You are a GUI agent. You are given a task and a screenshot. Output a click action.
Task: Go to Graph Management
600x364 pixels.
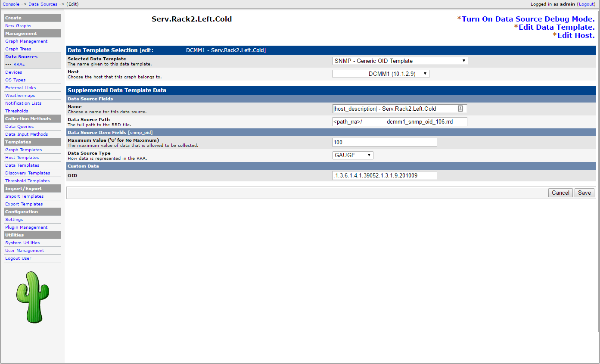pyautogui.click(x=26, y=41)
